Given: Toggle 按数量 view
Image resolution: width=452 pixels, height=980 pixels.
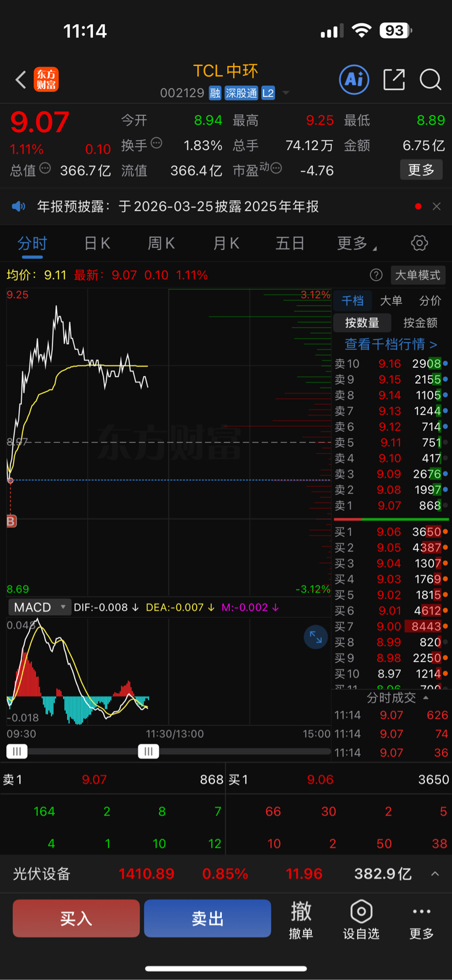Looking at the screenshot, I should 362,323.
